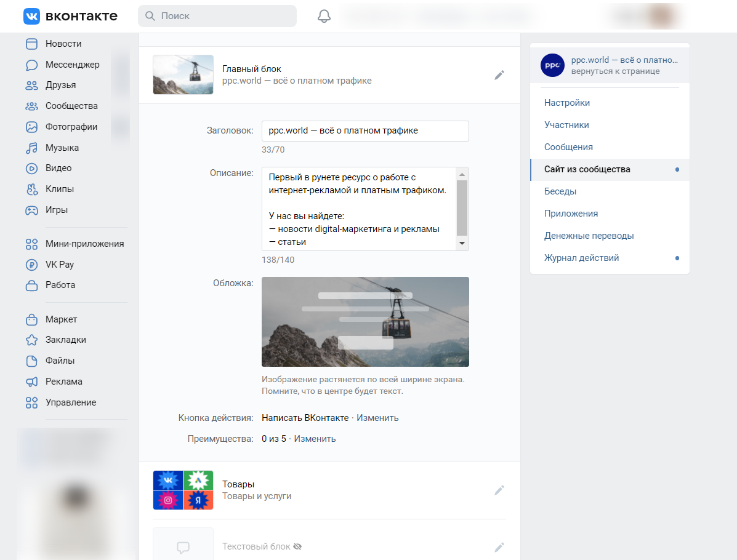
Task: Click into the Заголовок input field
Action: 365,131
